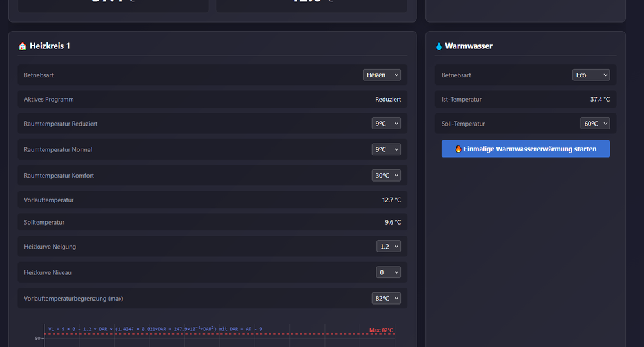Click the Ist-Temperatur label

461,99
